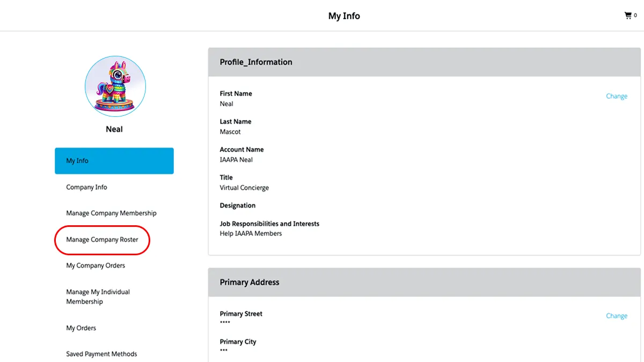Click the My Info page title
This screenshot has height=362, width=644.
point(344,16)
